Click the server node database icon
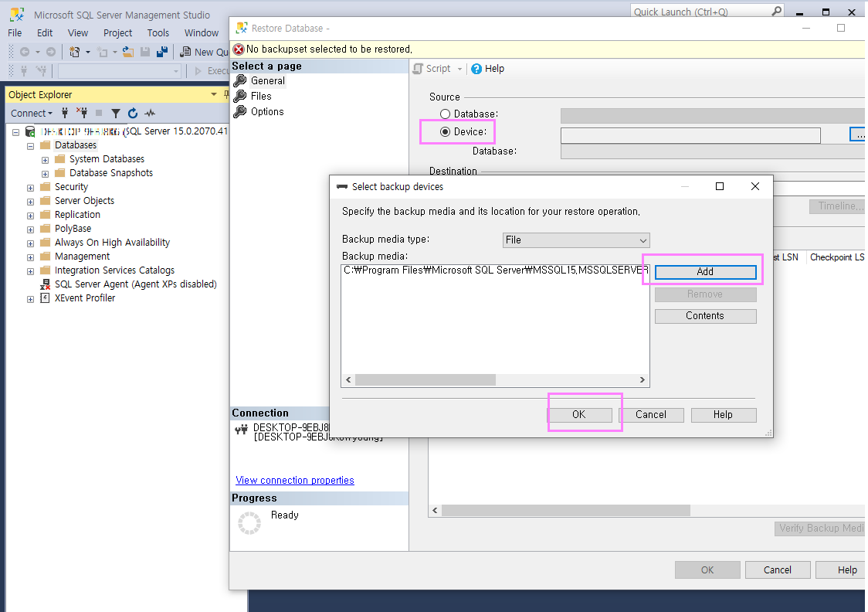 coord(30,132)
